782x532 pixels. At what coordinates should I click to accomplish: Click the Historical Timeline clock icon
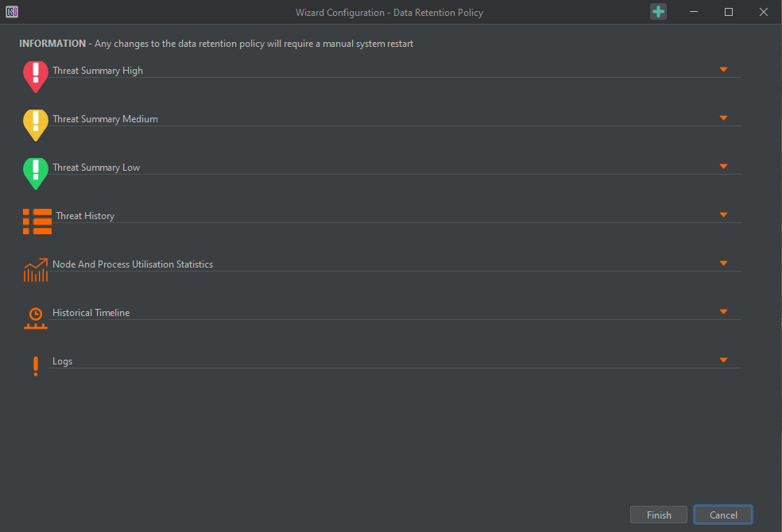point(35,318)
